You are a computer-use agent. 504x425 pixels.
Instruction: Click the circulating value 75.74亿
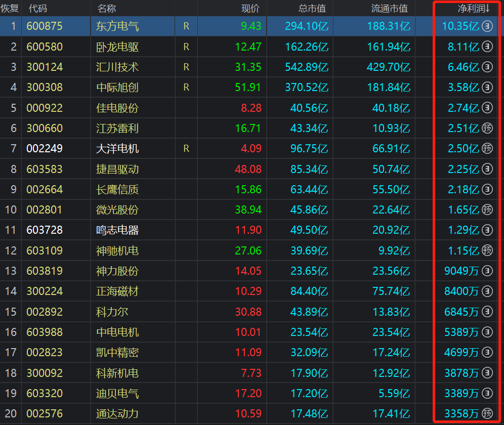391,291
